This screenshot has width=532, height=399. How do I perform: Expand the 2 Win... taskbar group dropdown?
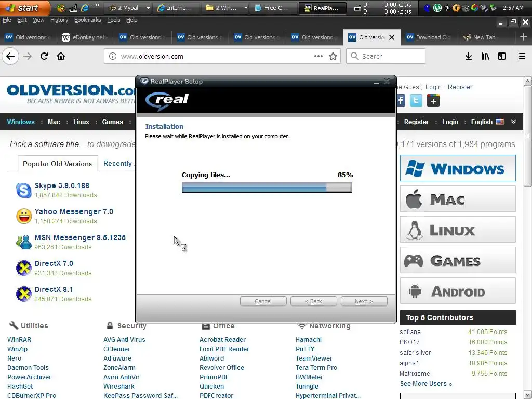point(246,8)
